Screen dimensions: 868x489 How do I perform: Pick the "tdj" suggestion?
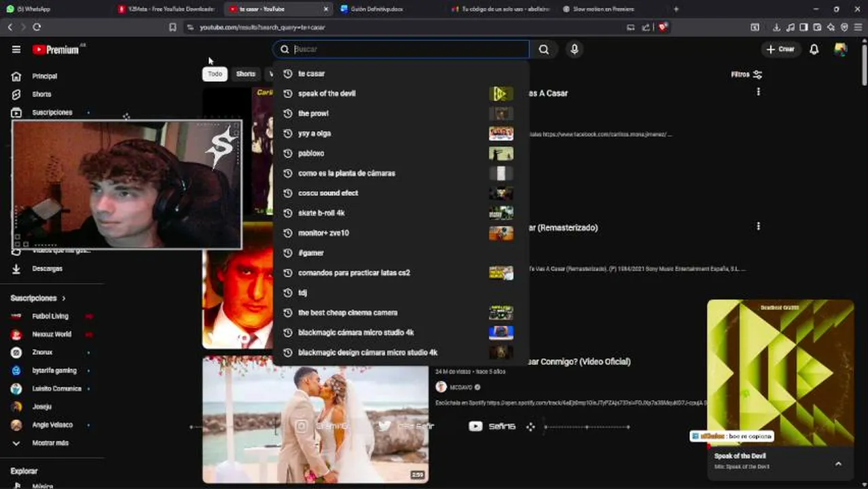401,293
